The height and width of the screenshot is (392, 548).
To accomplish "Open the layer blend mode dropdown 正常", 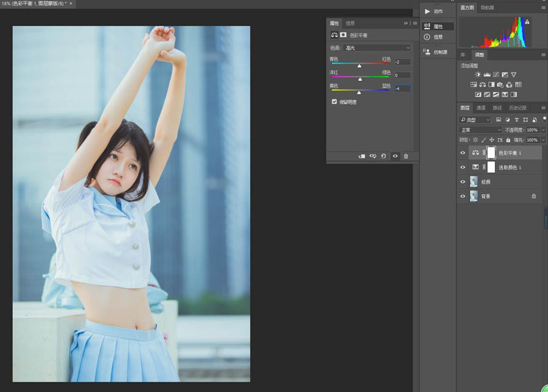I will pos(480,130).
